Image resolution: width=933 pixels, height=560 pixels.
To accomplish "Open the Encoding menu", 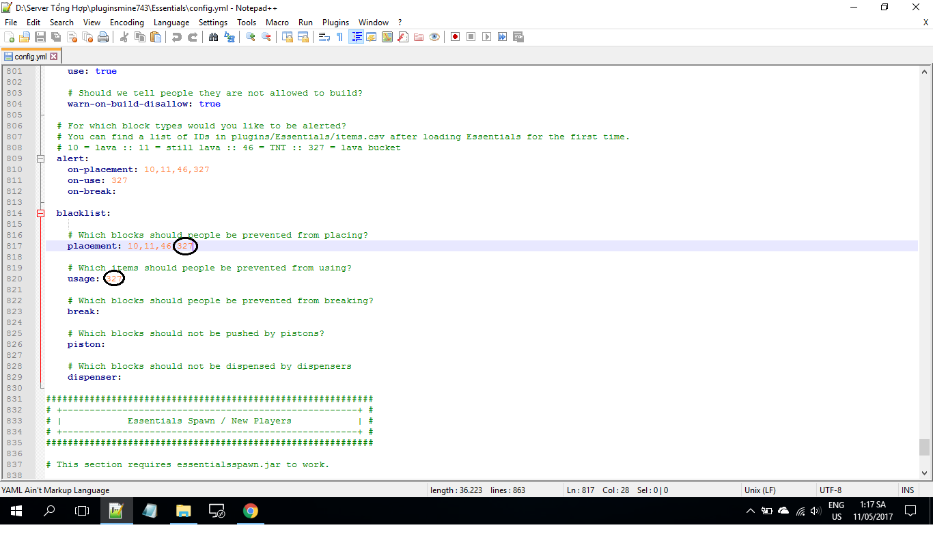I will tap(126, 23).
